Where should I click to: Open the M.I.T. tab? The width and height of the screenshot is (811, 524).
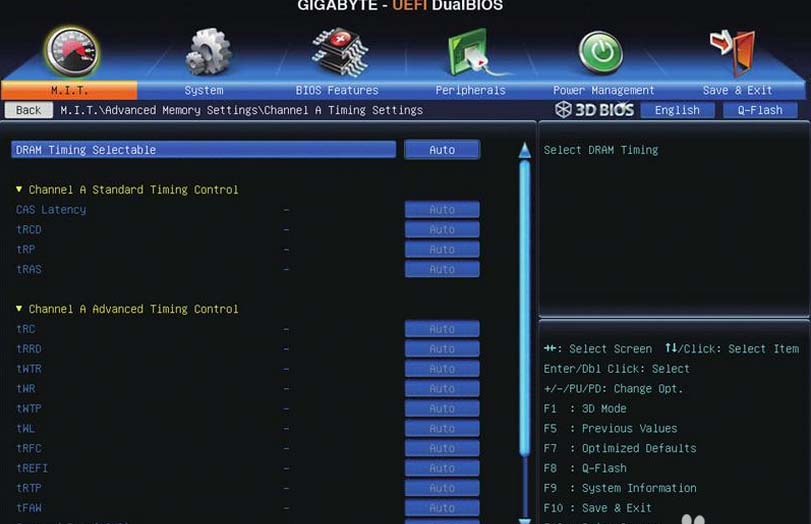coord(69,91)
